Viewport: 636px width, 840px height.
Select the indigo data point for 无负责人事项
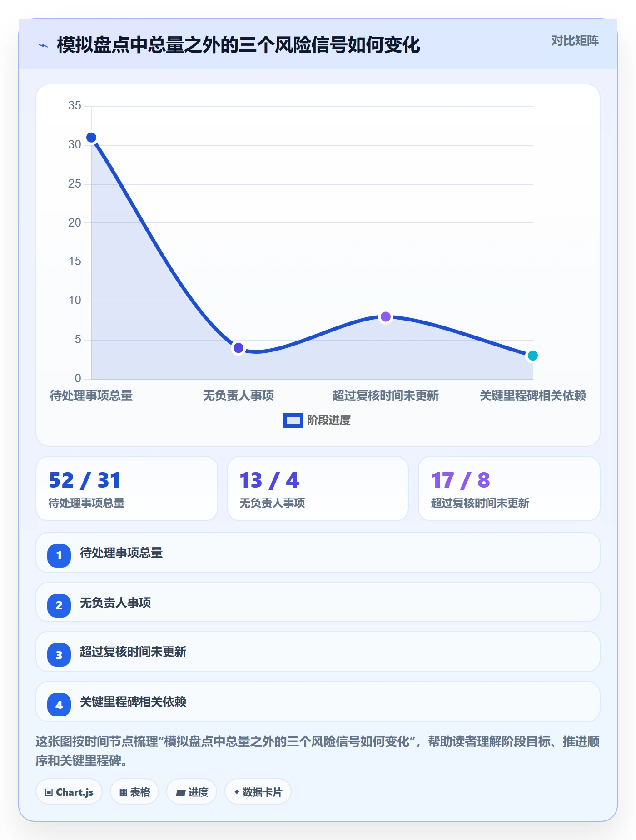point(238,348)
